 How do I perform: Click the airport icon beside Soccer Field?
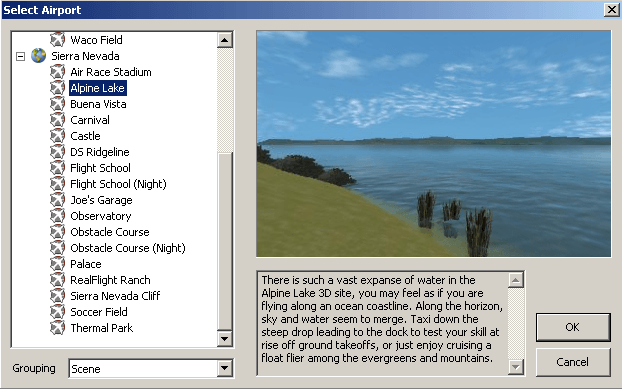(x=58, y=312)
